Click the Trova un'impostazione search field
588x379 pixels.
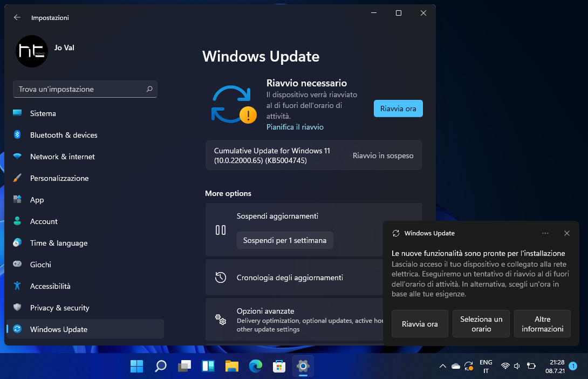pos(85,89)
